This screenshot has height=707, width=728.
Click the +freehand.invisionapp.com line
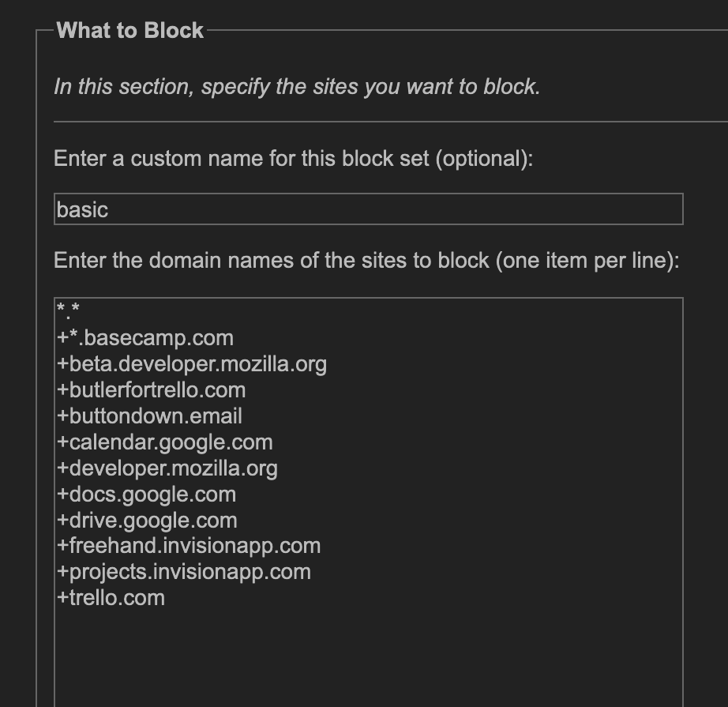point(189,546)
